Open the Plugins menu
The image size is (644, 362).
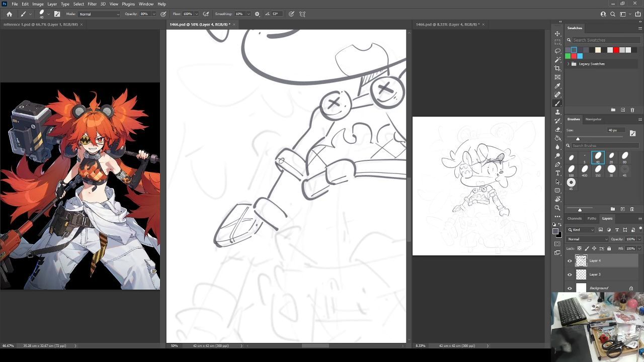[x=128, y=4]
